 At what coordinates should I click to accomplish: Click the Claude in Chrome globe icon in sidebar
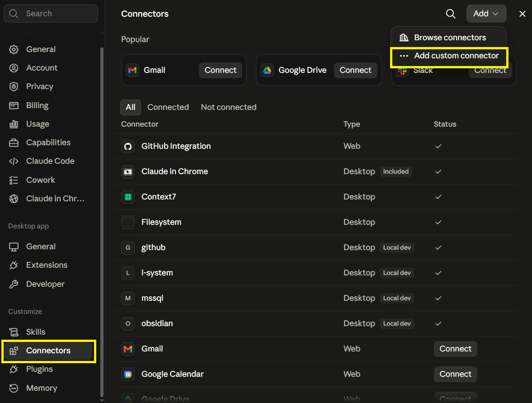coord(14,199)
